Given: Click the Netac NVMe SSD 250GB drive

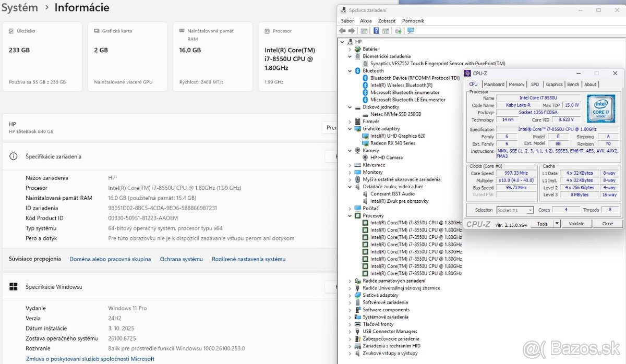Looking at the screenshot, I should point(395,114).
